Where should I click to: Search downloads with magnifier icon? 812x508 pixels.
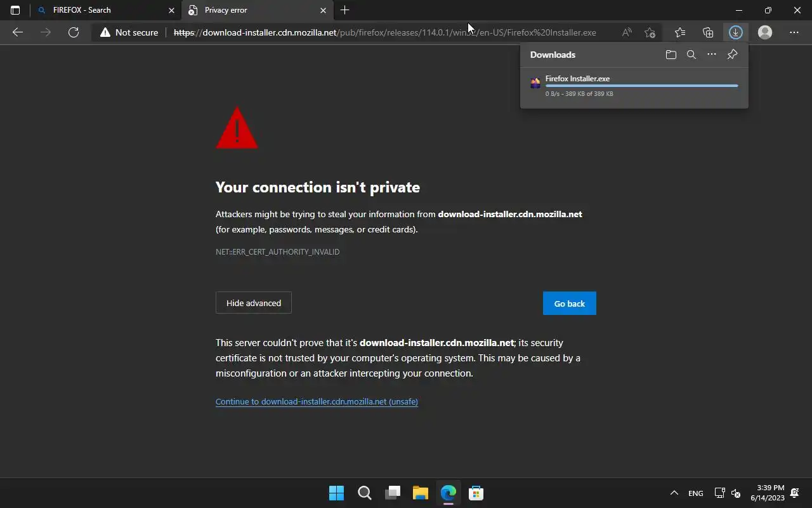point(691,55)
